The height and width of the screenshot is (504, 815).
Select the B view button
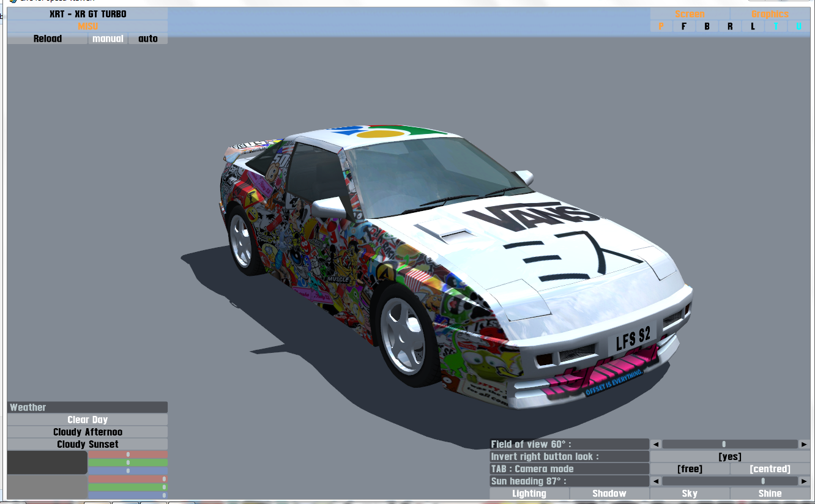coord(707,26)
